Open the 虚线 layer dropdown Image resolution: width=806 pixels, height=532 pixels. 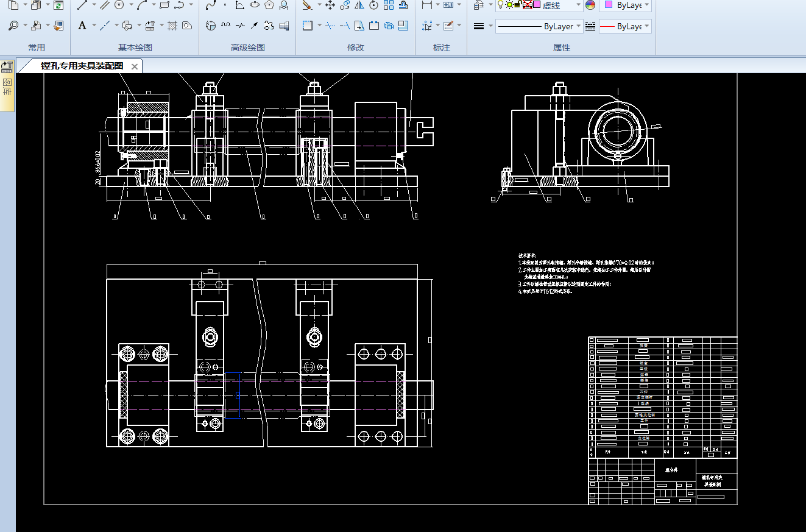(553, 5)
